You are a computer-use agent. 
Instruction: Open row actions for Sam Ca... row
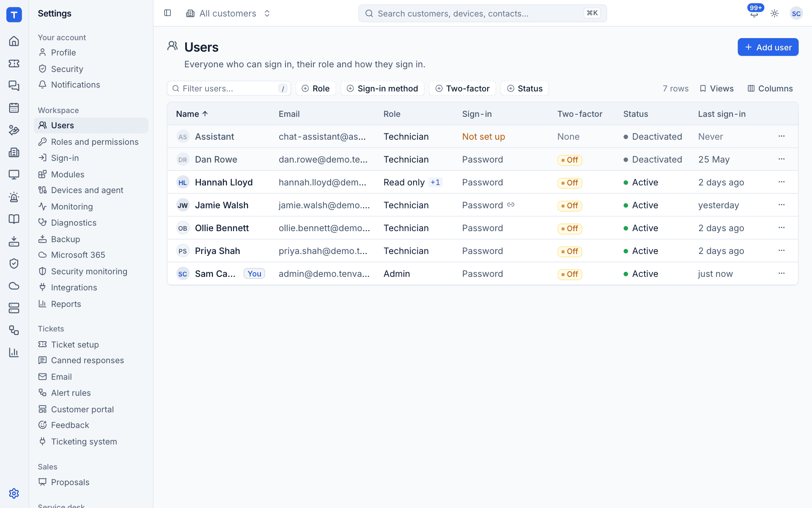[x=782, y=273]
